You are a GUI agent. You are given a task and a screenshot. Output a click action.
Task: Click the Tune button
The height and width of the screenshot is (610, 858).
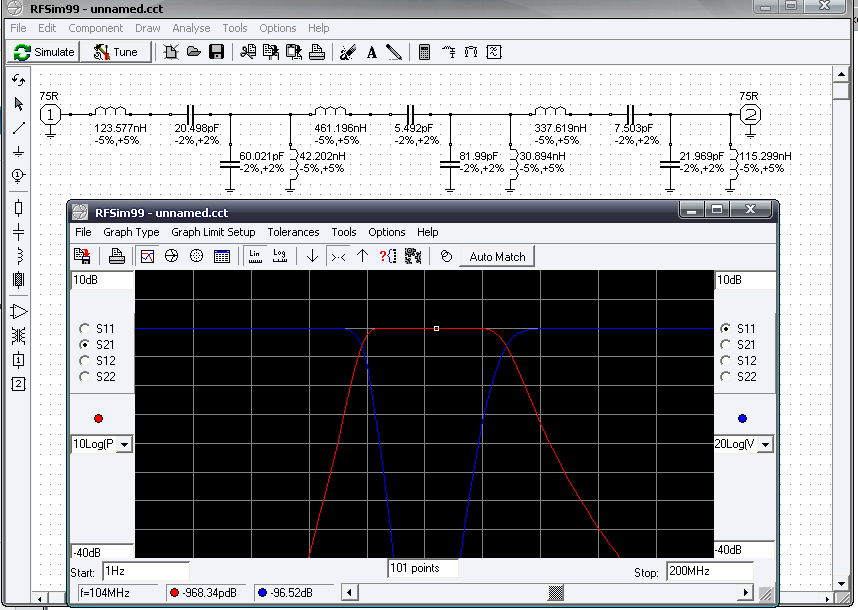[x=115, y=52]
